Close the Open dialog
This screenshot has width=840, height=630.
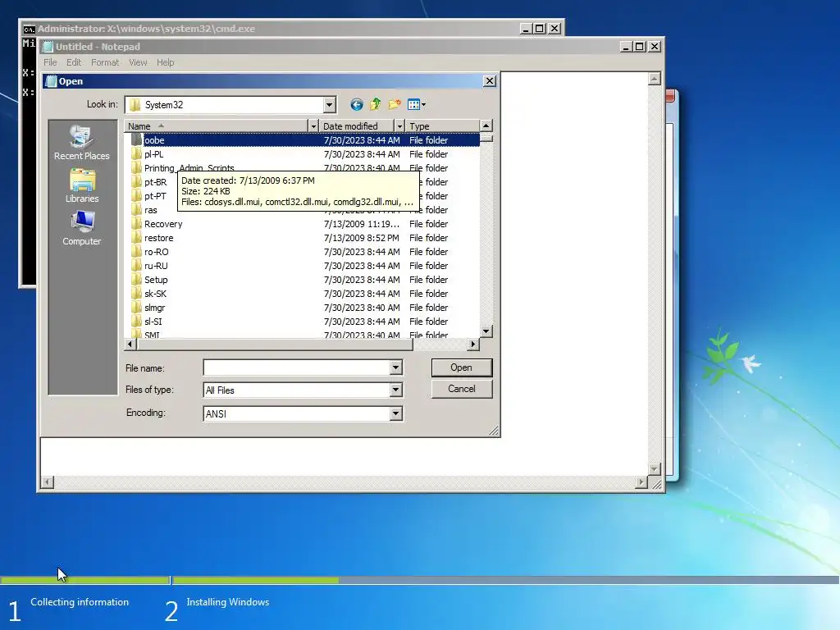[490, 81]
